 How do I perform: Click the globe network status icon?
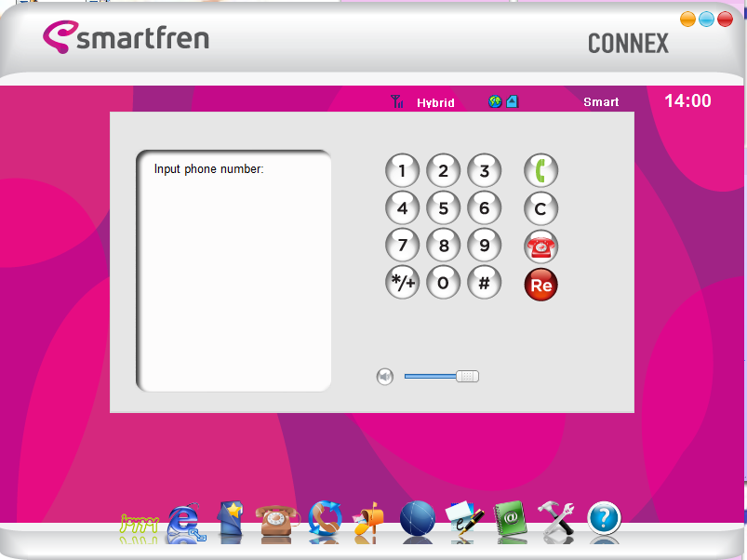495,101
